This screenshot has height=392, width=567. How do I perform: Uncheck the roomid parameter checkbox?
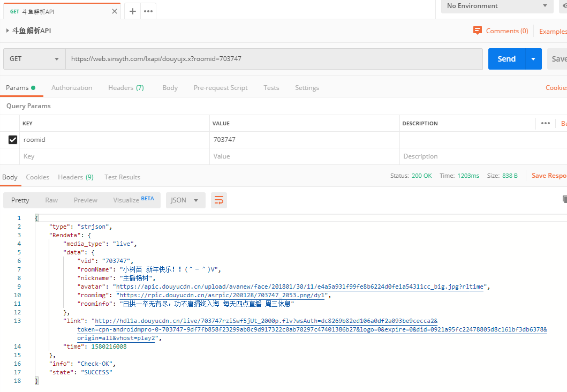click(13, 140)
